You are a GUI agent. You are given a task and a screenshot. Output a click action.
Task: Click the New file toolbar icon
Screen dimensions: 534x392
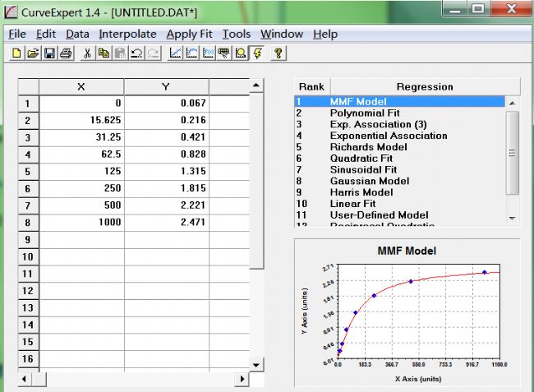[17, 53]
